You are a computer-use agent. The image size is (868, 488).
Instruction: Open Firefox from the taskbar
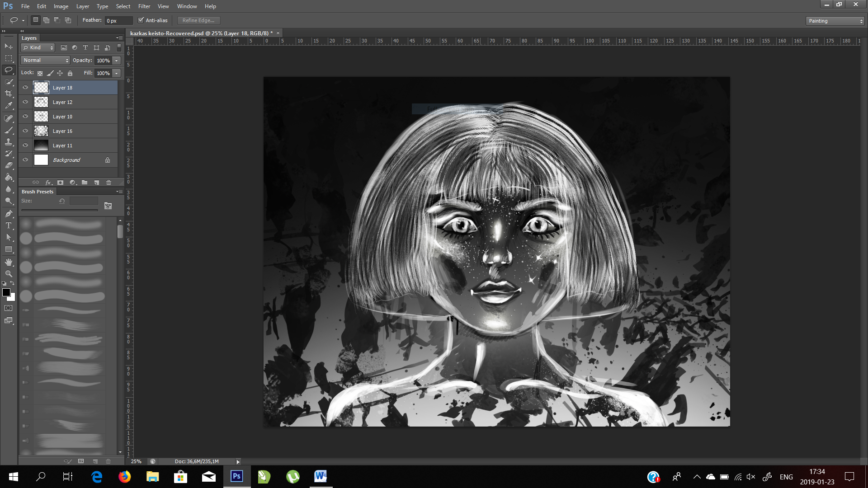pos(124,477)
